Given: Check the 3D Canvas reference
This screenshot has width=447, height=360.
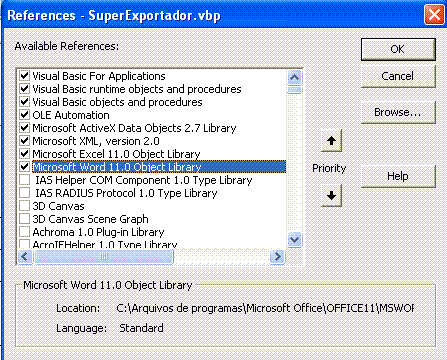Looking at the screenshot, I should (x=24, y=206).
